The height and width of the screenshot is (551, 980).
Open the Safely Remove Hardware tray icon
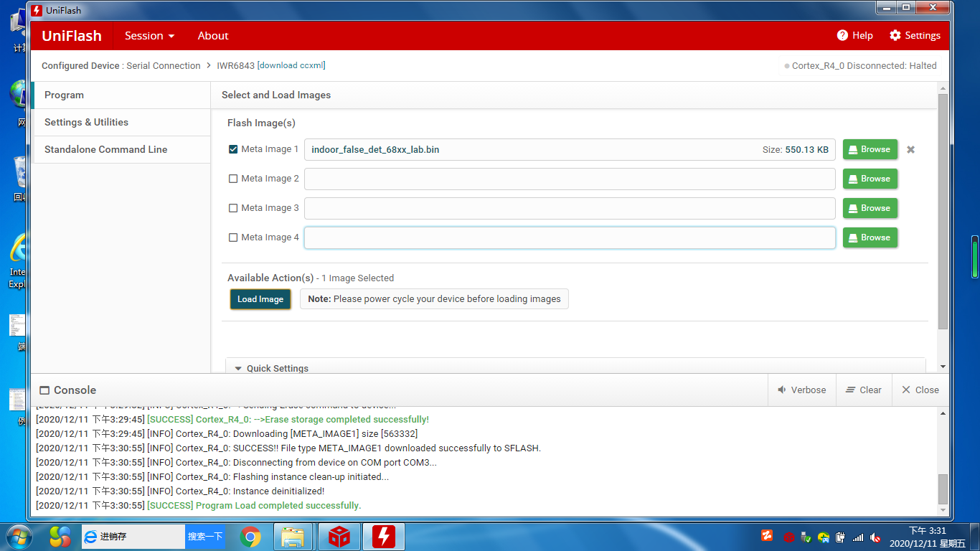click(806, 537)
